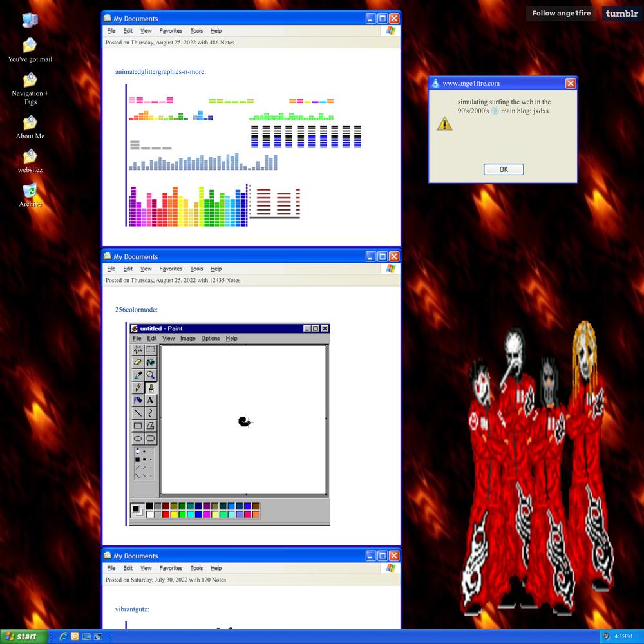
Task: Pick the Fill With Color bucket in Paint
Action: [x=151, y=362]
